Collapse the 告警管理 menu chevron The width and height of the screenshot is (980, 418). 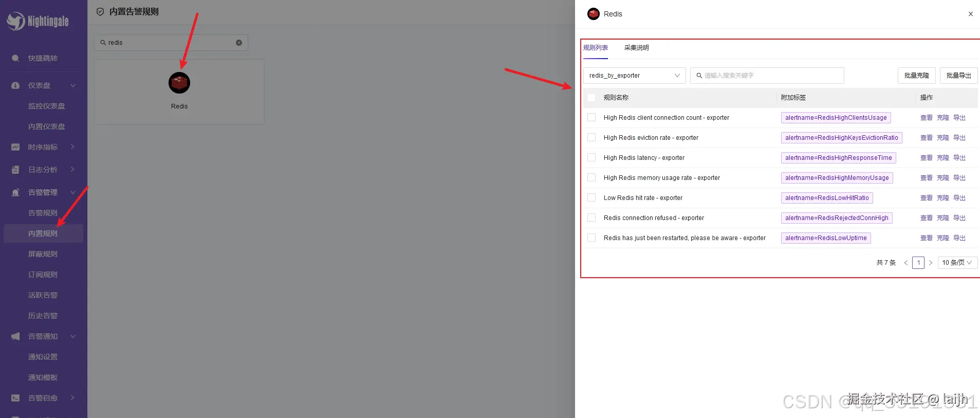point(73,192)
